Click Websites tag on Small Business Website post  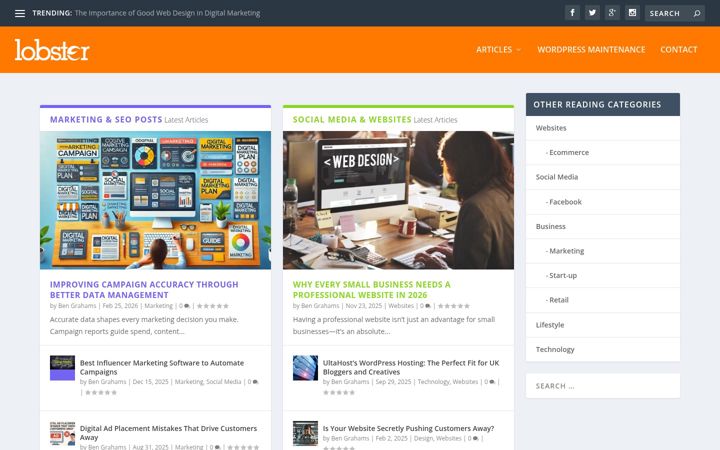pos(401,306)
